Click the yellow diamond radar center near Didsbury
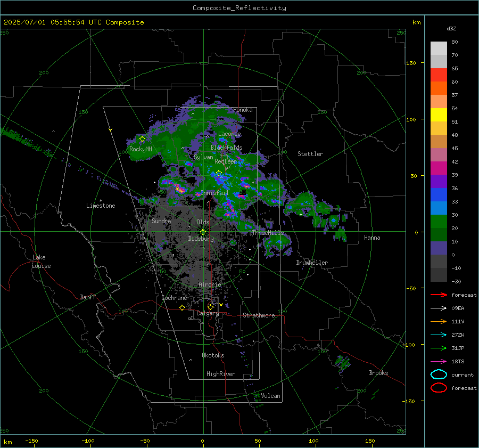The width and height of the screenshot is (479, 448). [203, 232]
